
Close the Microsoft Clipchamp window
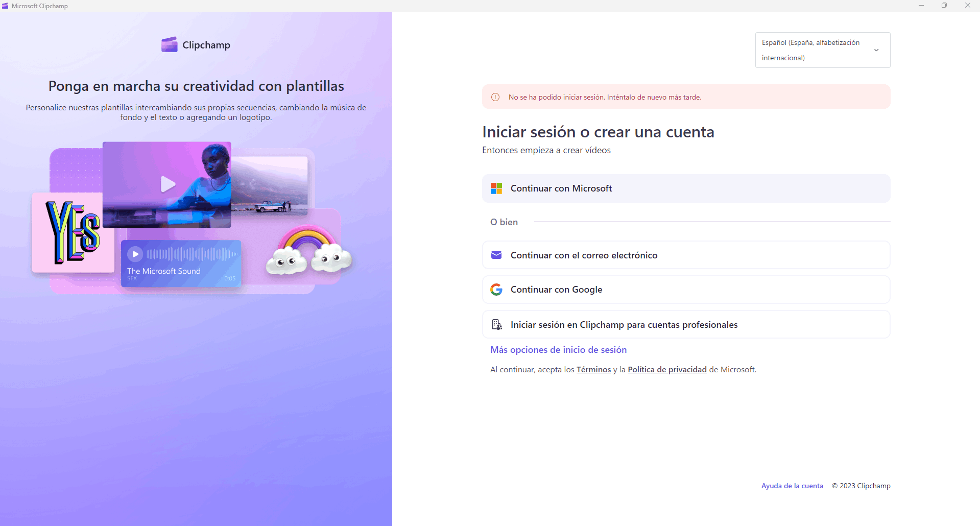coord(968,6)
